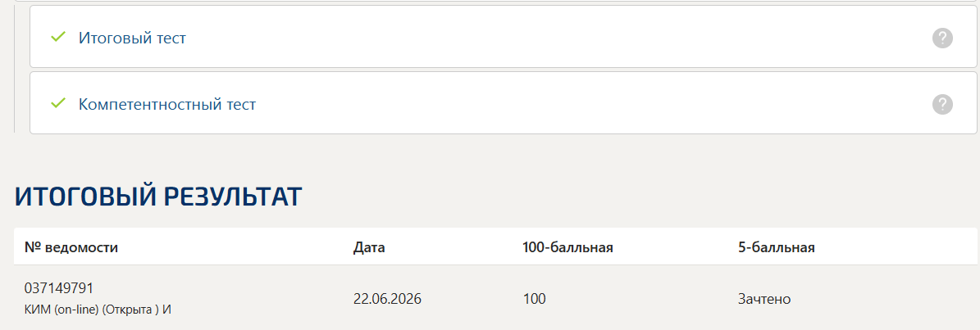This screenshot has height=330, width=980.
Task: Select the Дата column header
Action: point(369,247)
